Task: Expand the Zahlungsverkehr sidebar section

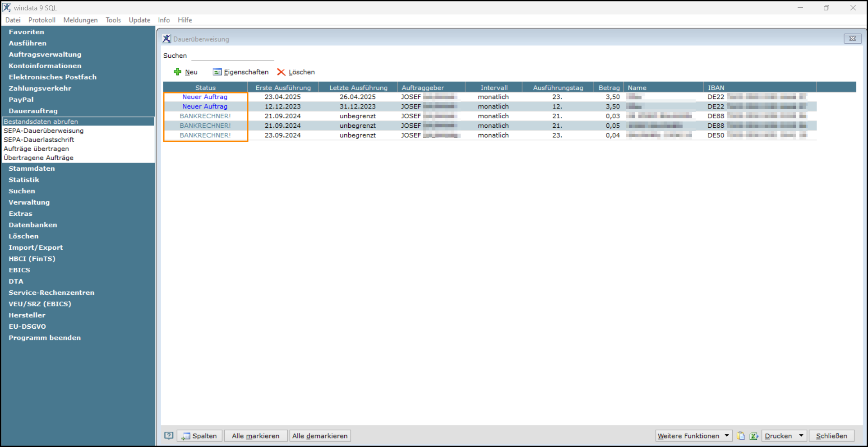Action: 40,88
